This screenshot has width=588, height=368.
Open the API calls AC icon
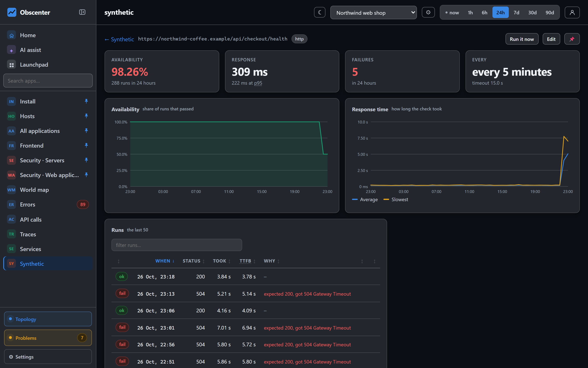11,219
